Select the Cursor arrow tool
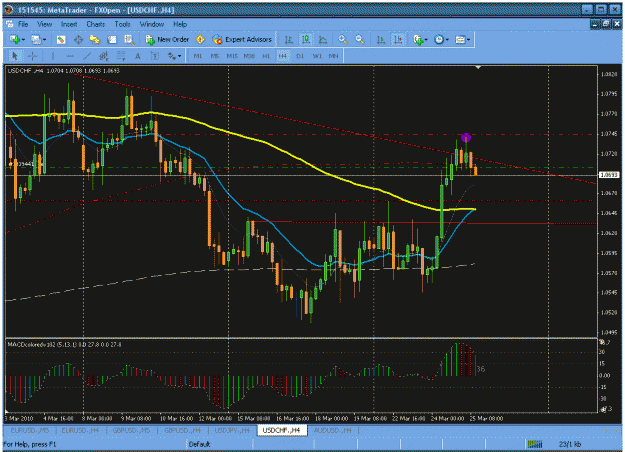Screen dimensions: 625x452 [x=15, y=56]
